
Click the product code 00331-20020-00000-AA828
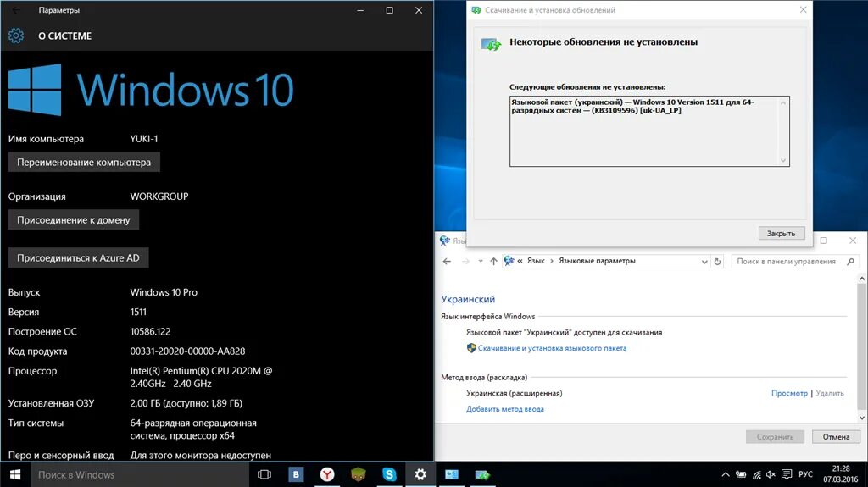[187, 351]
